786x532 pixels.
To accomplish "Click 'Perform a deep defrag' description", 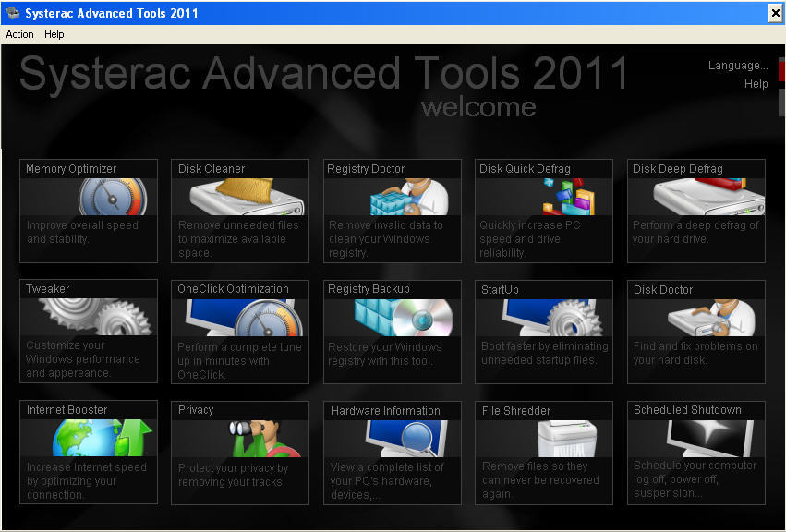I will click(695, 232).
